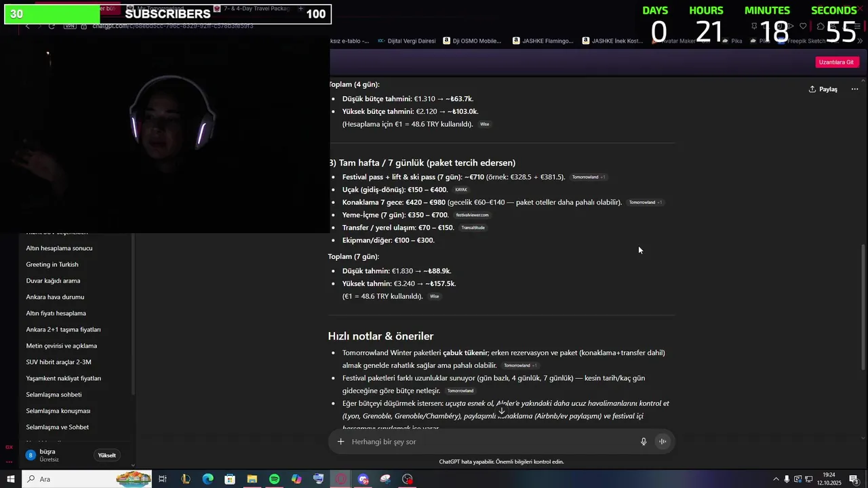Open the 'SUV hibrit araçlar 2-3M' chat

click(58, 362)
